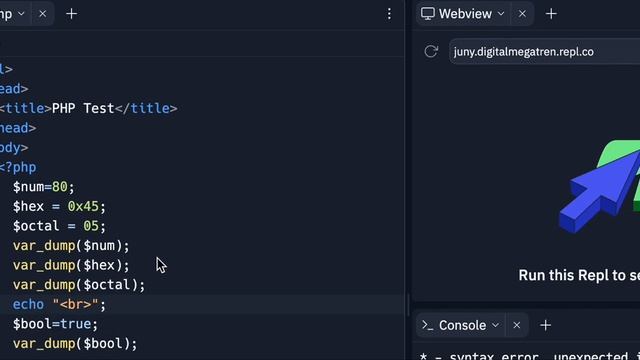Add a new tab in editor pane
The height and width of the screenshot is (360, 640).
[x=71, y=14]
